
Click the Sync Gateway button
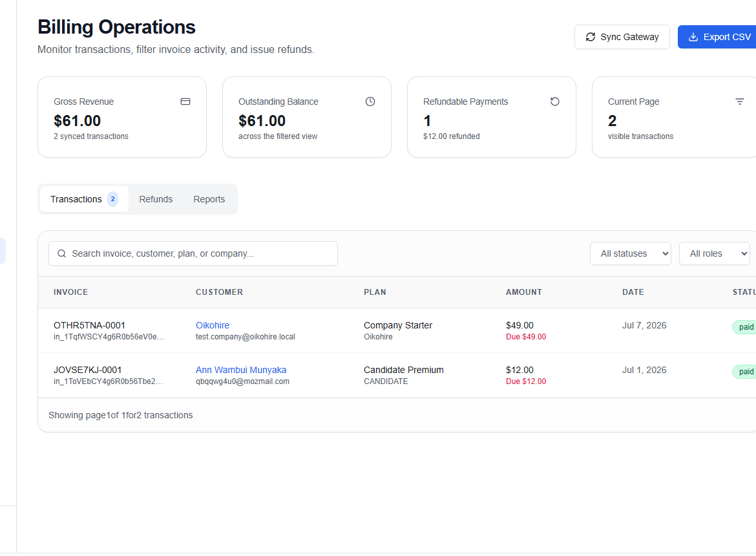[622, 37]
